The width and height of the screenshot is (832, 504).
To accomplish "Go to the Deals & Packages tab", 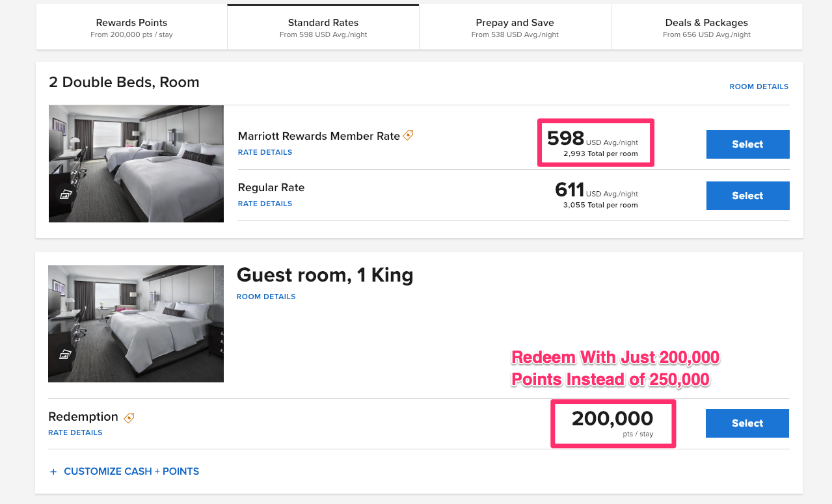I will click(706, 27).
